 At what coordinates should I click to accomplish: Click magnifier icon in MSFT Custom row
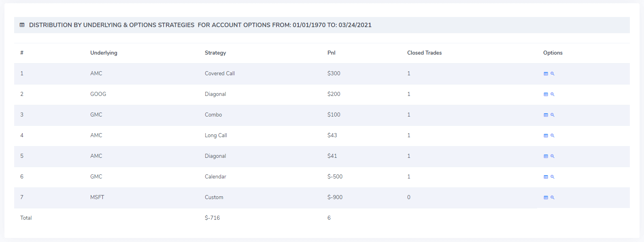[552, 197]
